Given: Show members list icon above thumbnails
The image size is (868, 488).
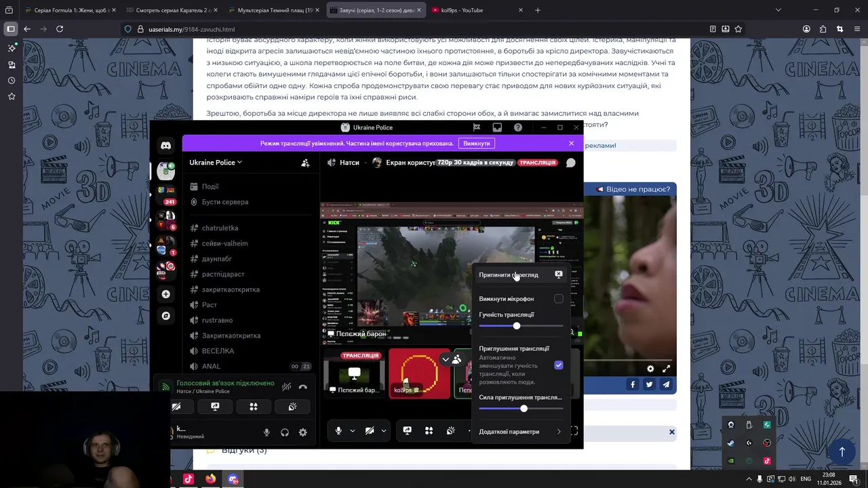Looking at the screenshot, I should point(457,359).
